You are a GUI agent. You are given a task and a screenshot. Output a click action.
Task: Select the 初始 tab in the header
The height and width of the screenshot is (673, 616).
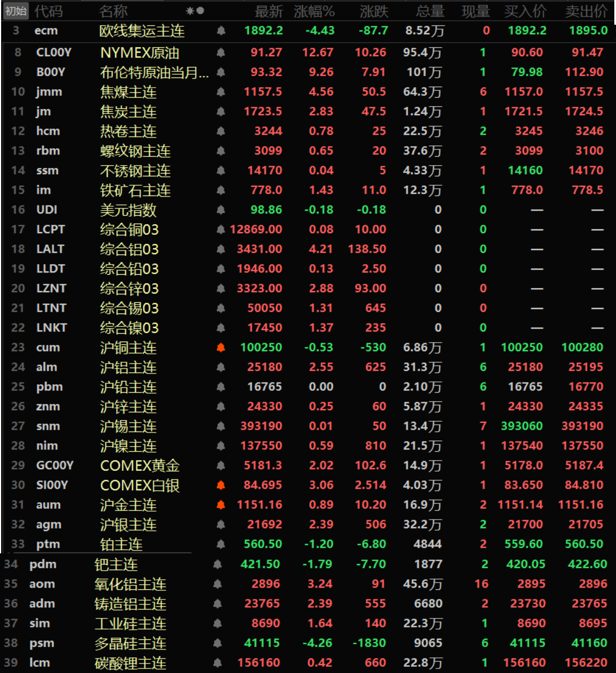coord(16,11)
